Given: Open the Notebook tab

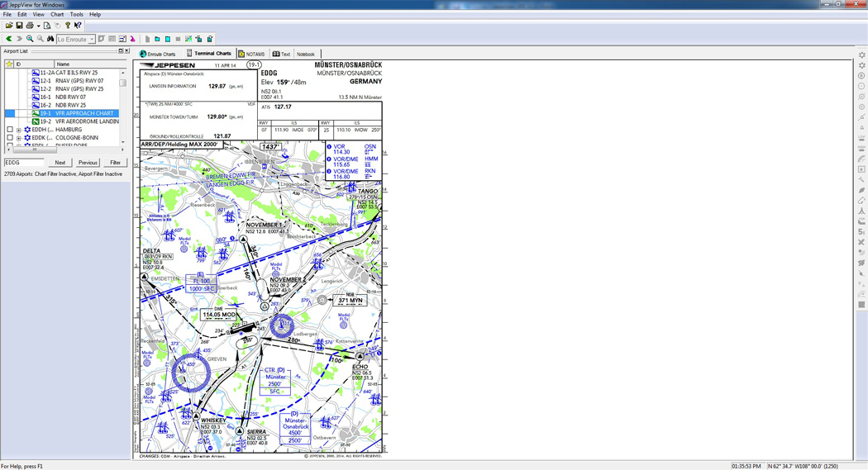Looking at the screenshot, I should pyautogui.click(x=306, y=55).
